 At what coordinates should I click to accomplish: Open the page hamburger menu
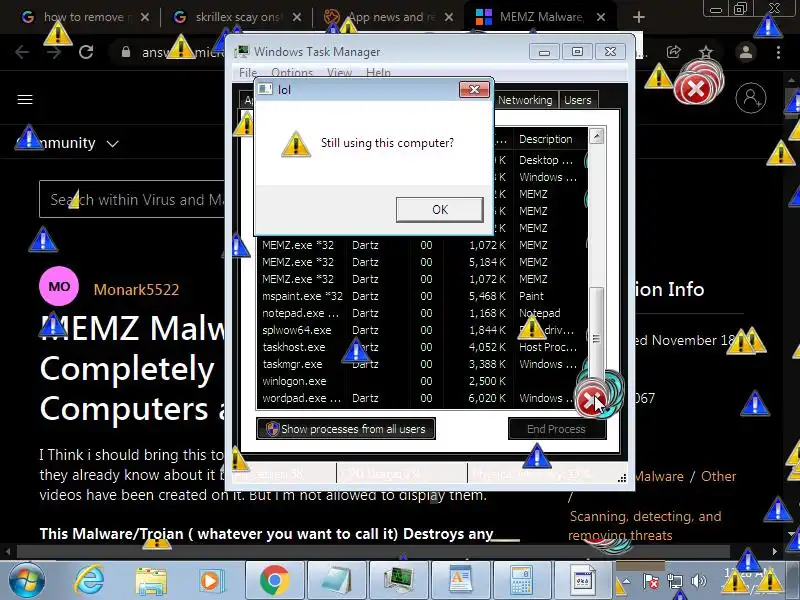(25, 99)
